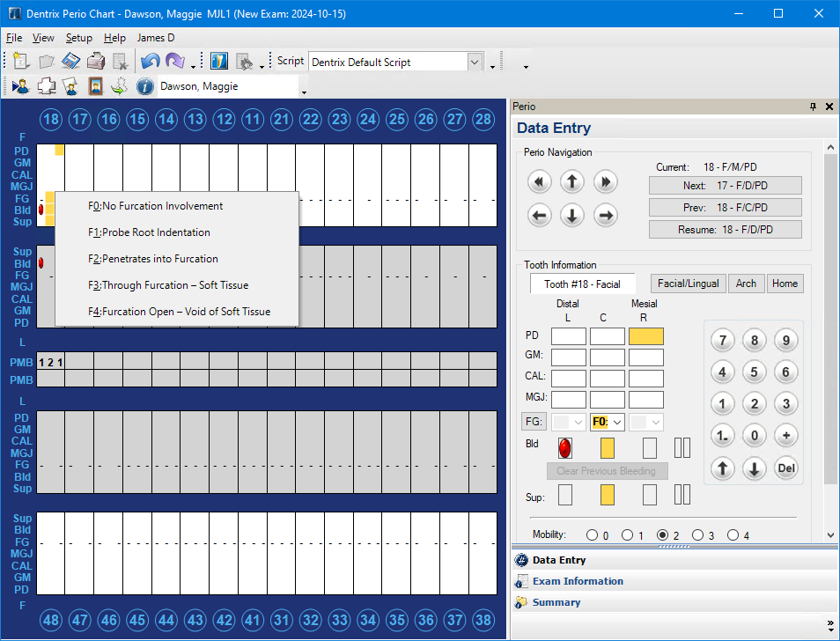The height and width of the screenshot is (641, 840).
Task: Click the Save exam floppy disk icon
Action: coord(71,62)
